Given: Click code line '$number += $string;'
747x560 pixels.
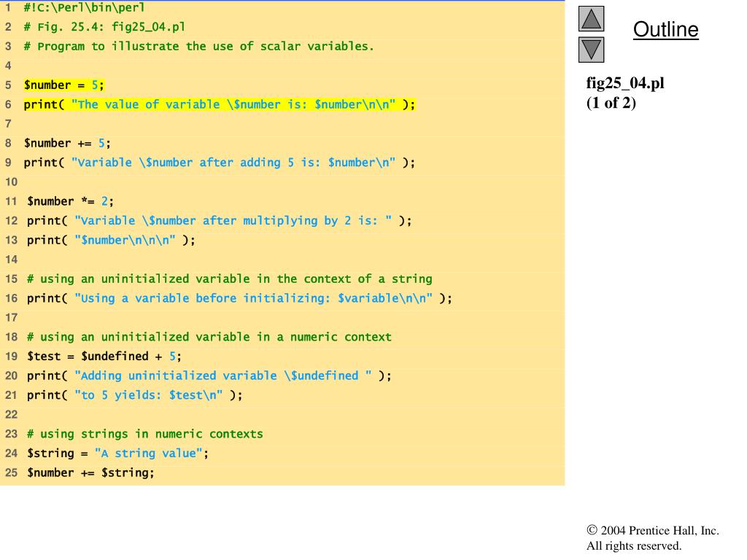Looking at the screenshot, I should coord(90,472).
